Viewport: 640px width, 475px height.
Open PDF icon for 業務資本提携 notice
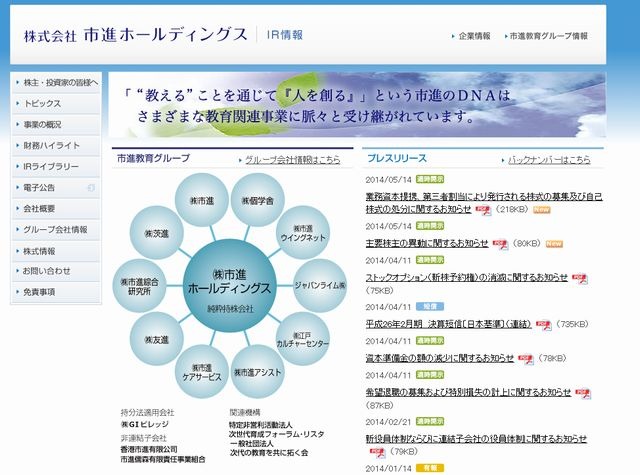[484, 210]
